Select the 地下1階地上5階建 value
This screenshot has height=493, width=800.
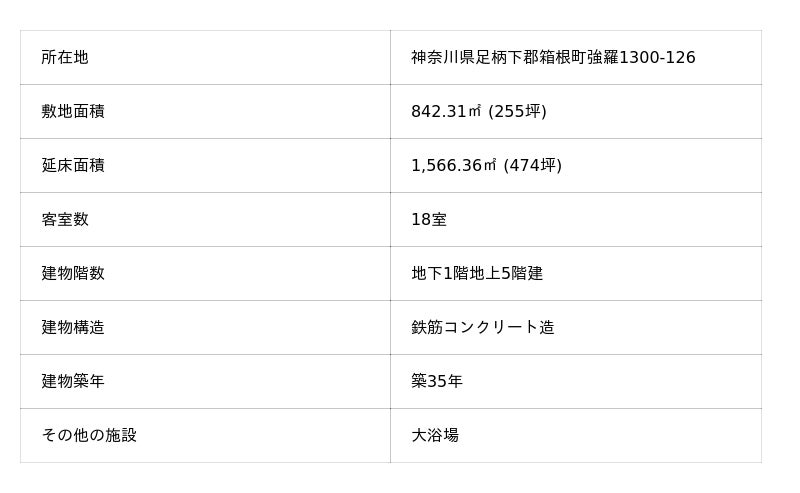477,274
